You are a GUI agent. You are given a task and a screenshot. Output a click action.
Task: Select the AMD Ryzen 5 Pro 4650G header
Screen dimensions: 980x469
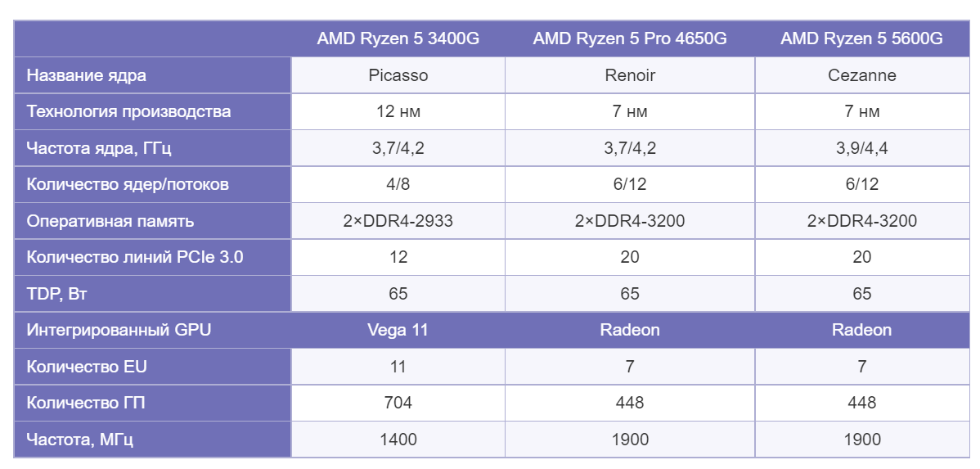629,38
